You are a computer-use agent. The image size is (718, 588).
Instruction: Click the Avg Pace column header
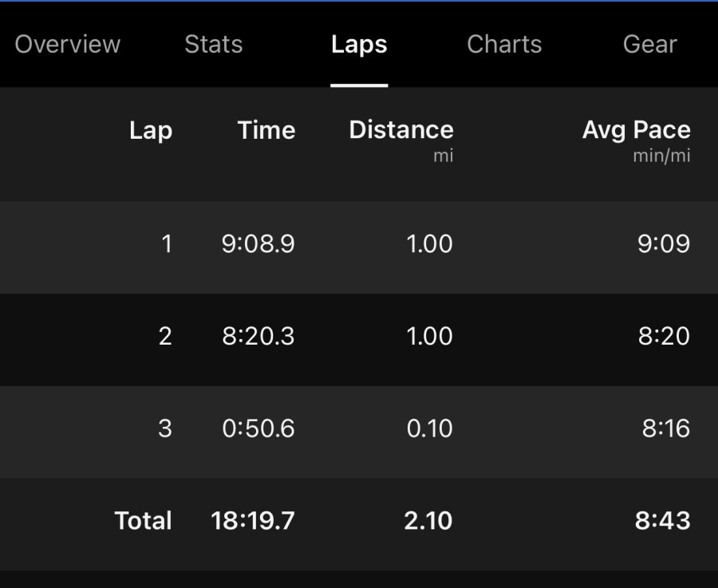pyautogui.click(x=636, y=130)
